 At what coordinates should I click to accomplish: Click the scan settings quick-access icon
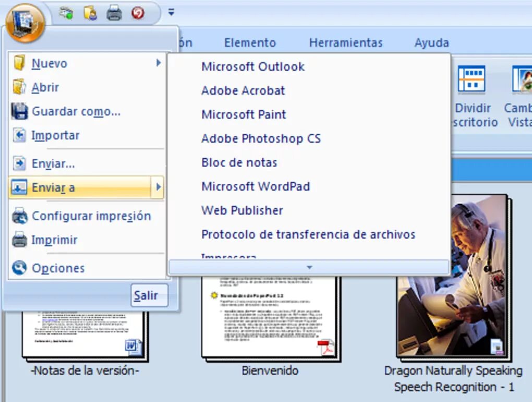(x=66, y=13)
